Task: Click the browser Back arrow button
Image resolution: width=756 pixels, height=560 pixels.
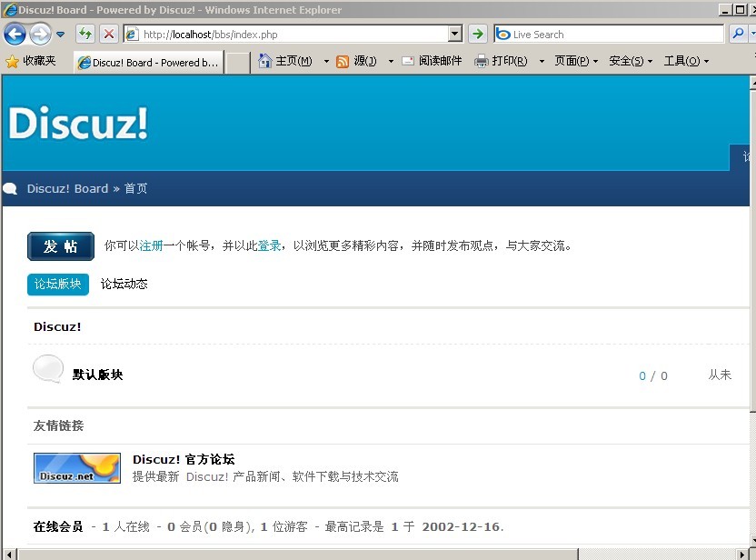Action: (15, 35)
